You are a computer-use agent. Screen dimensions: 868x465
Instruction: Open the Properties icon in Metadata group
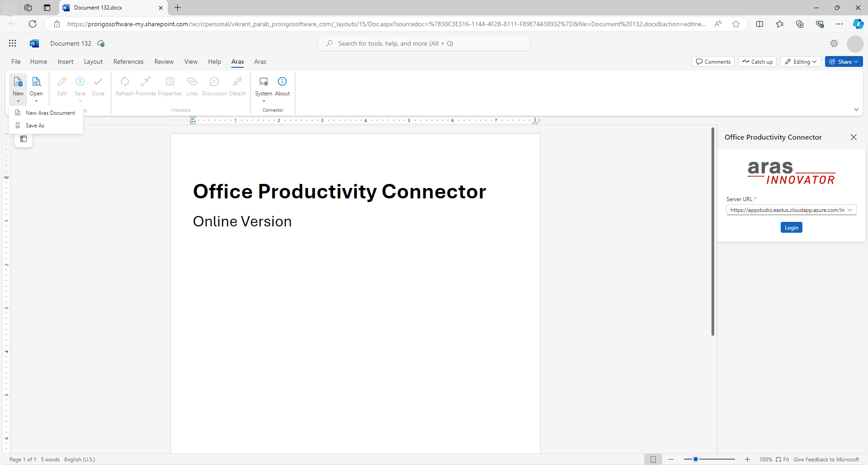pos(170,82)
